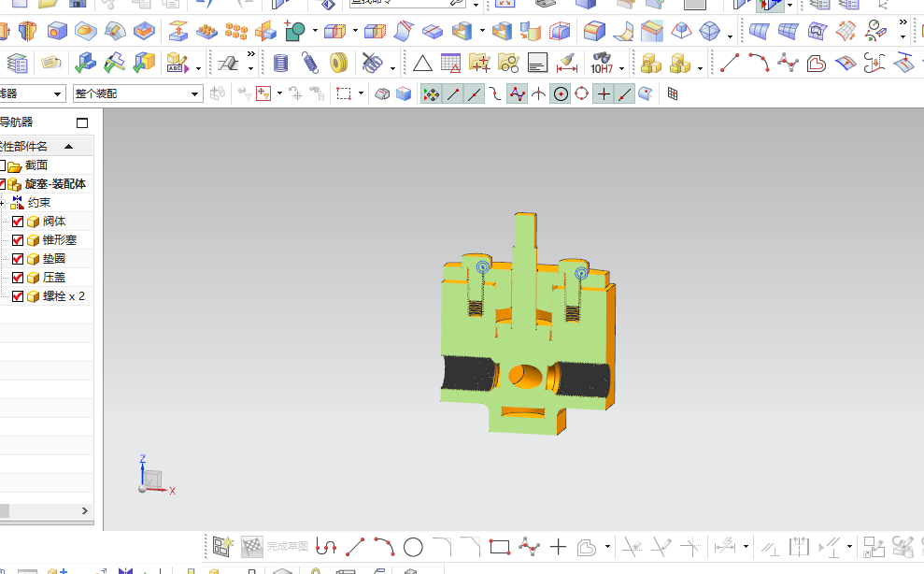Click the extension spring with hooks icon

[310, 63]
